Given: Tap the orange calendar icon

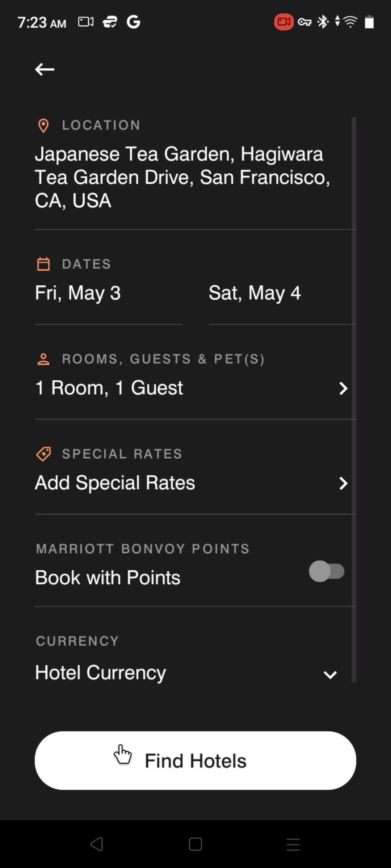Looking at the screenshot, I should tap(43, 264).
